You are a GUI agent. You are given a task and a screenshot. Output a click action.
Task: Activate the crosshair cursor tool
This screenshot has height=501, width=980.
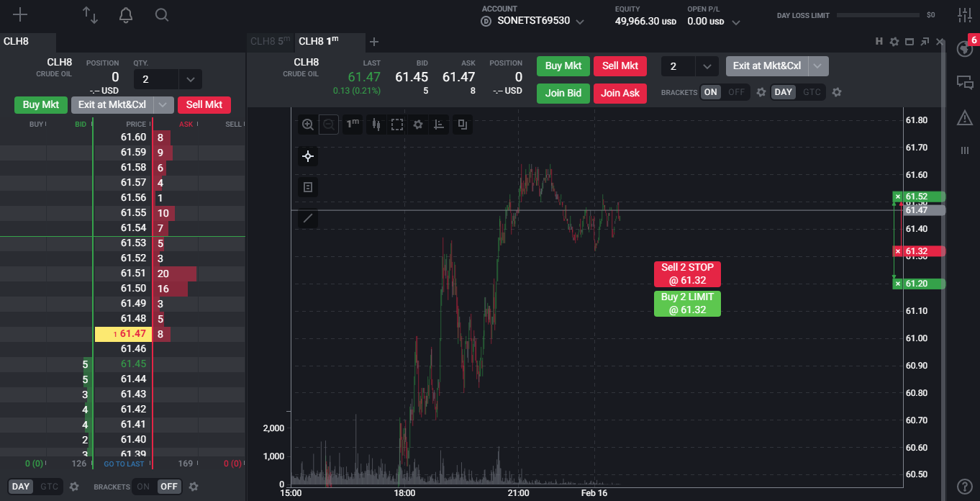pos(308,156)
